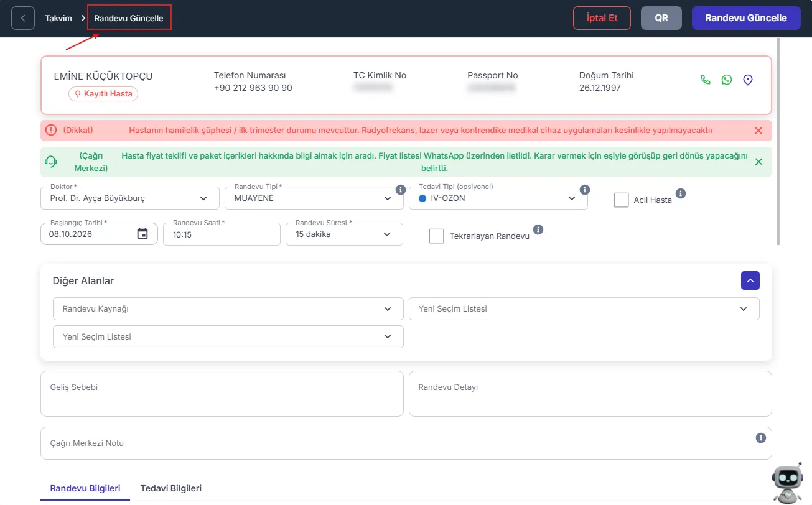Click the Kayıtlı Hasta badge

point(103,94)
